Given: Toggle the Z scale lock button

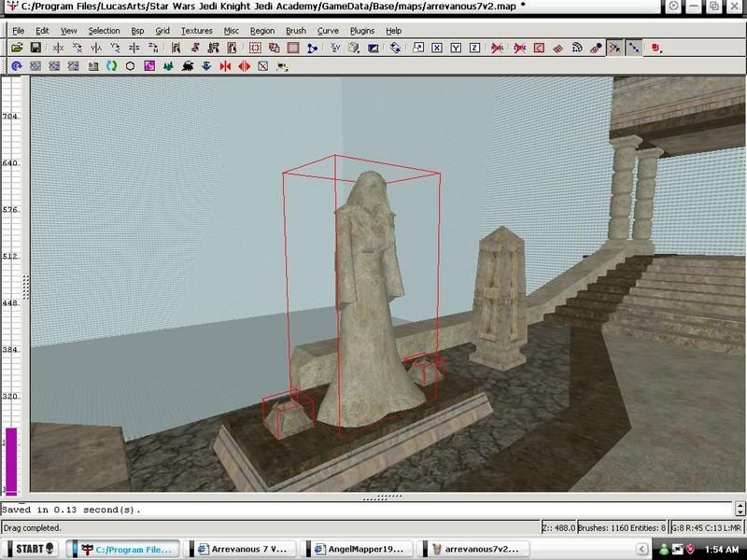Looking at the screenshot, I should pos(474,47).
